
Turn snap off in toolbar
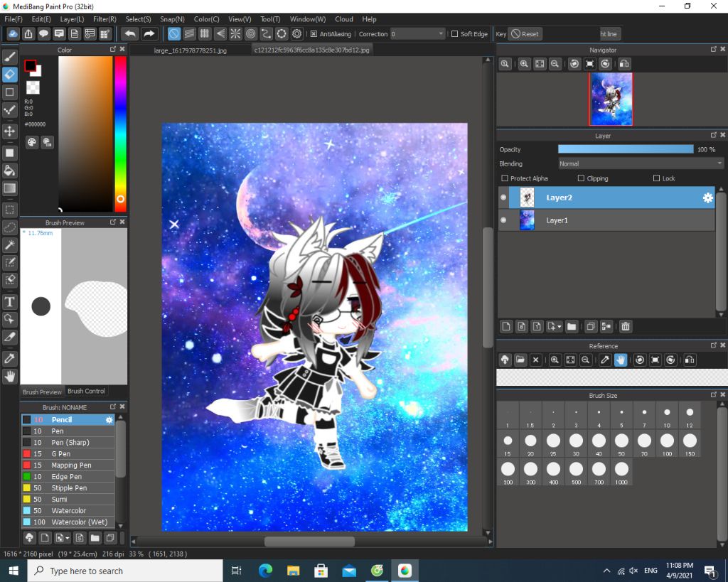(x=174, y=34)
